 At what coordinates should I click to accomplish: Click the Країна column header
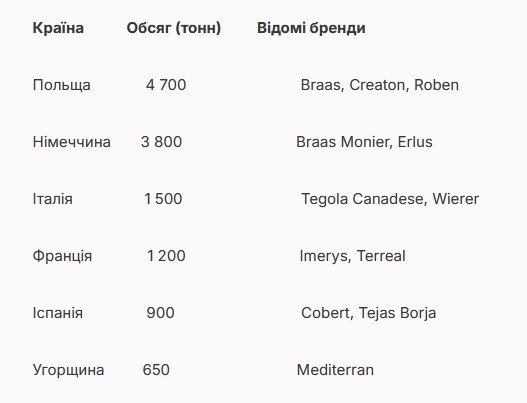(58, 28)
